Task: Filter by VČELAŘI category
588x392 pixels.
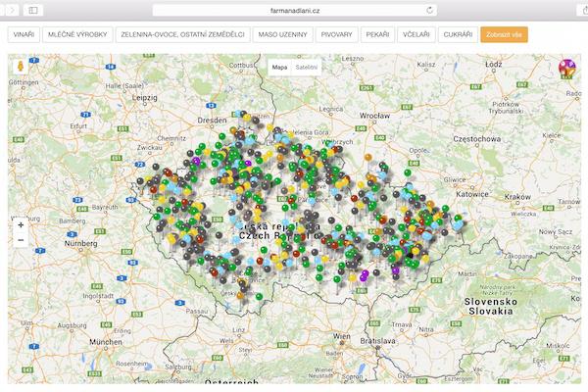Action: click(x=416, y=34)
